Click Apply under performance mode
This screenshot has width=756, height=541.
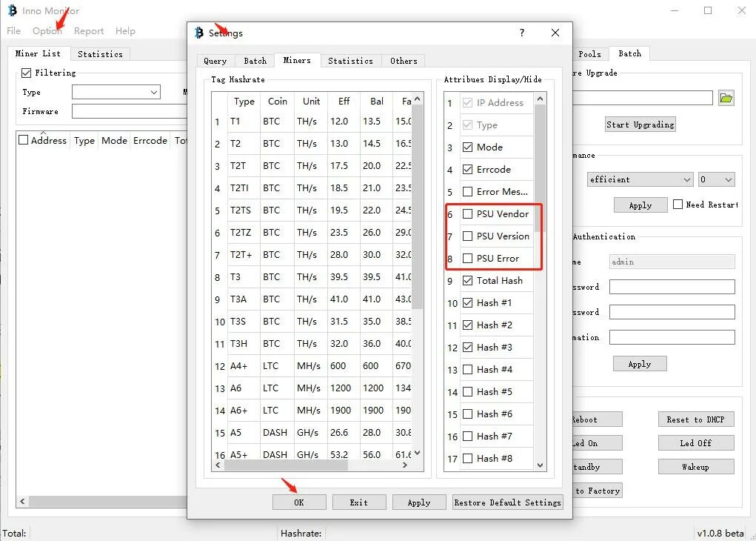click(640, 205)
